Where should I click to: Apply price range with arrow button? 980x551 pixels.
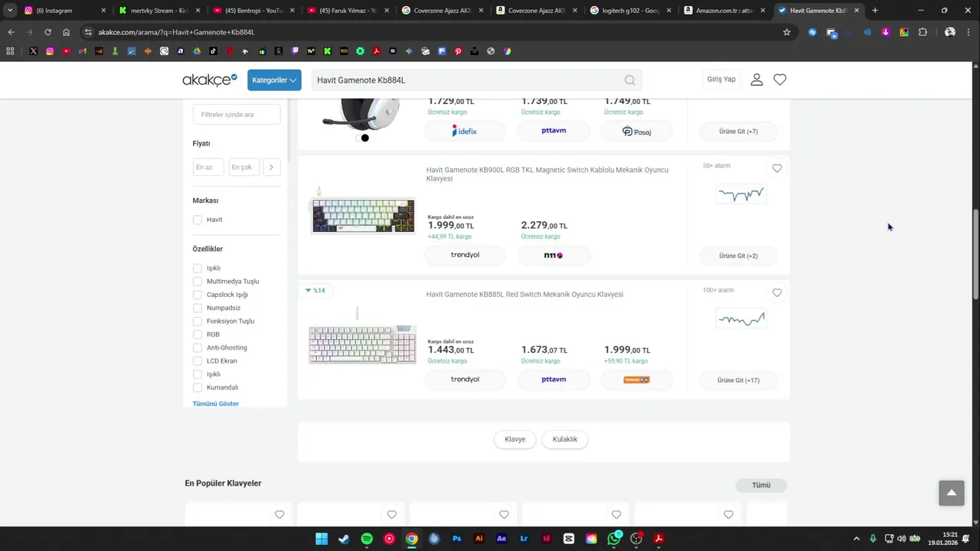[x=271, y=167]
